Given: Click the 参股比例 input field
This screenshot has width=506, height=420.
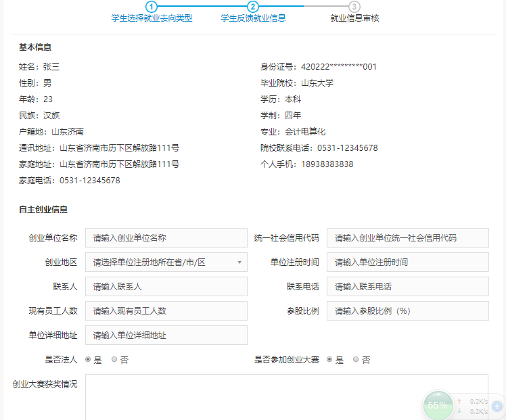Looking at the screenshot, I should [407, 310].
